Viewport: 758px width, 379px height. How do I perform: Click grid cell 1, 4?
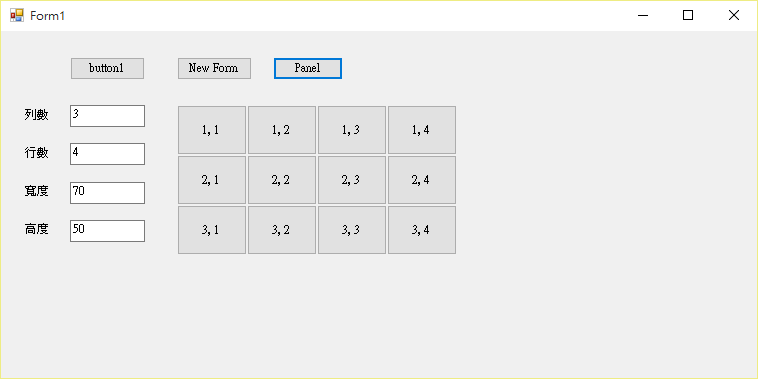tap(422, 130)
